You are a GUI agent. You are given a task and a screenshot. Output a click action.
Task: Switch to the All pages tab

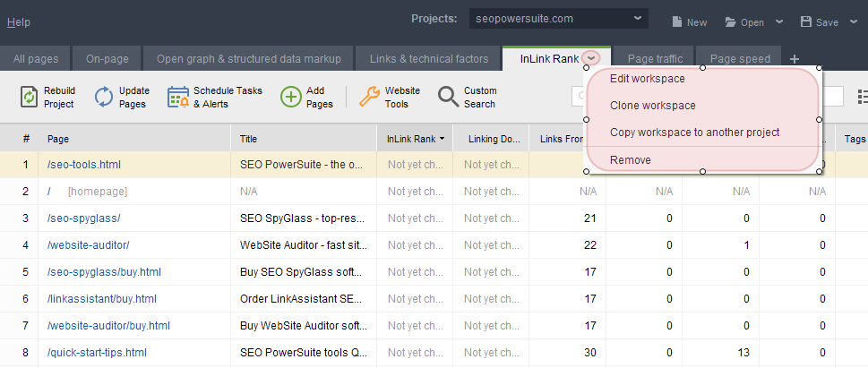pos(36,59)
